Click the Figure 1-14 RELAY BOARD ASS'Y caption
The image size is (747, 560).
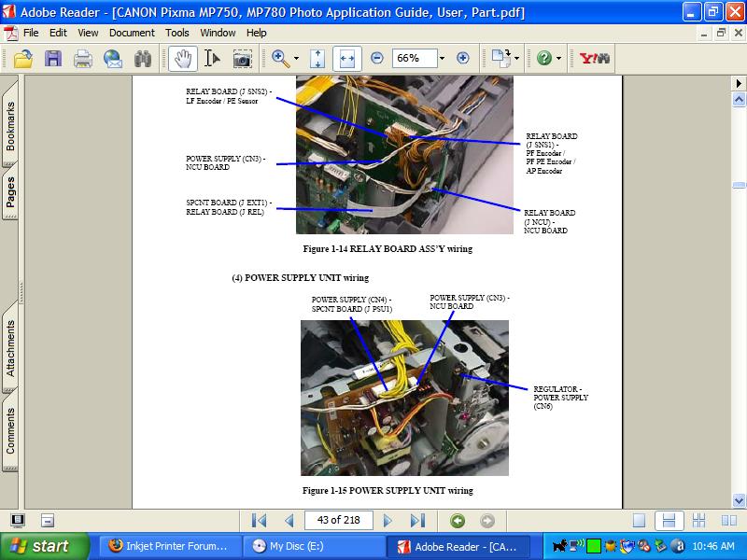(x=388, y=248)
